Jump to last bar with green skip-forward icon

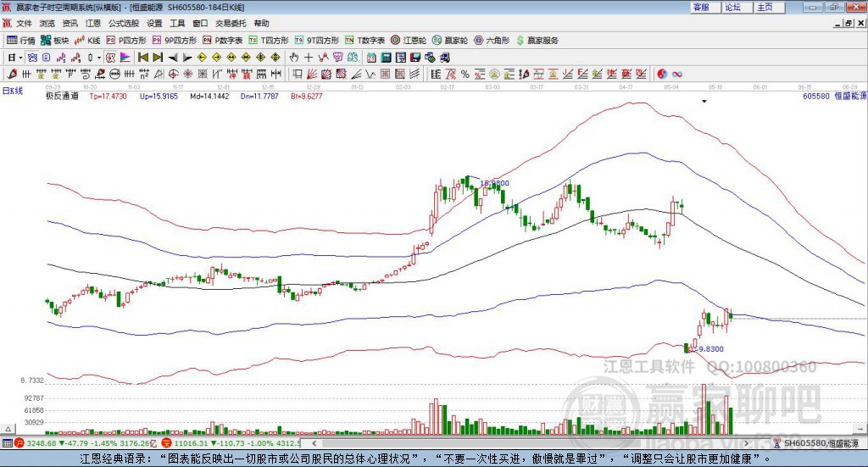click(x=158, y=58)
